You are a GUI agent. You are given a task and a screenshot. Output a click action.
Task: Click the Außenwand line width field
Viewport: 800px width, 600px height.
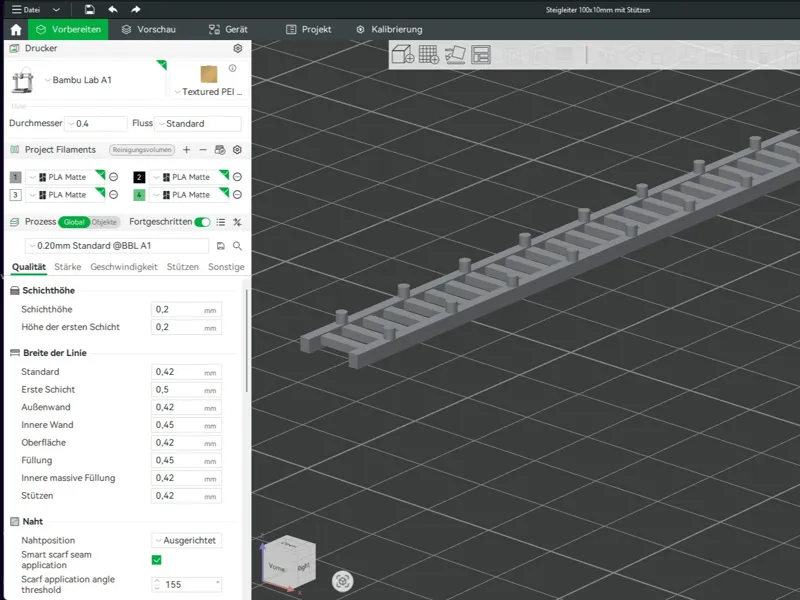(x=186, y=407)
